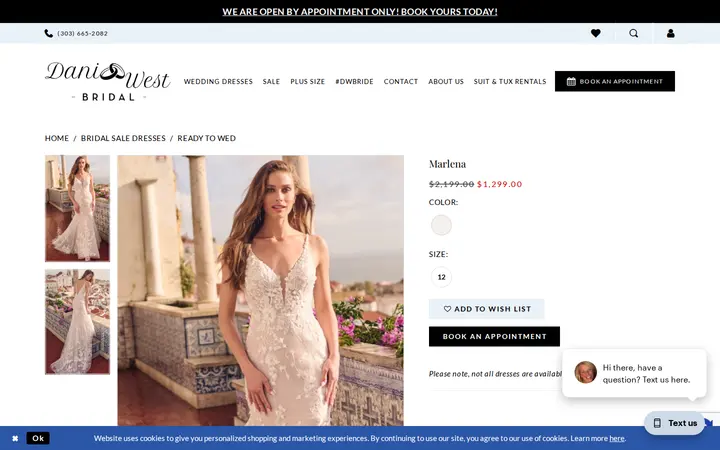The width and height of the screenshot is (720, 450).
Task: Call the (303) 665-2082 phone link
Action: 83,34
